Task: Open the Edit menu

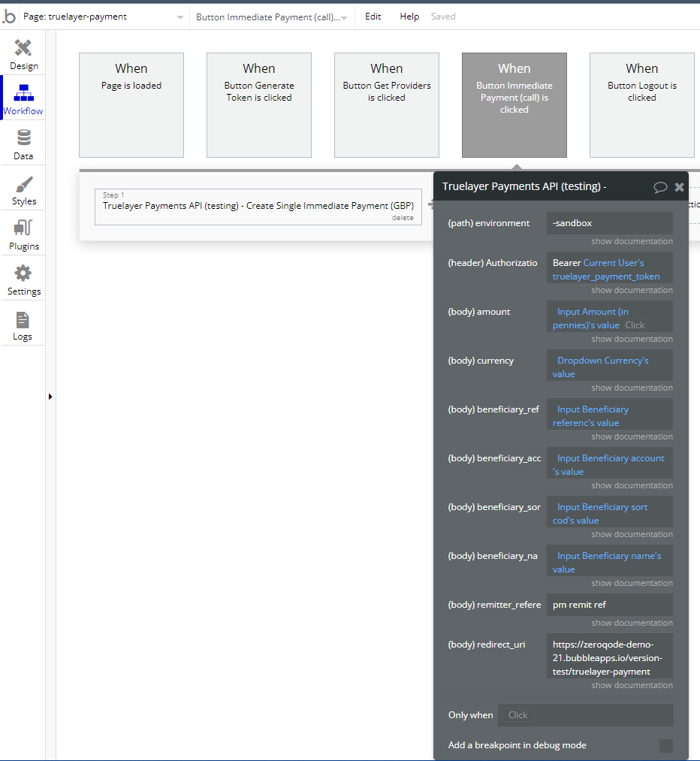Action: [373, 17]
